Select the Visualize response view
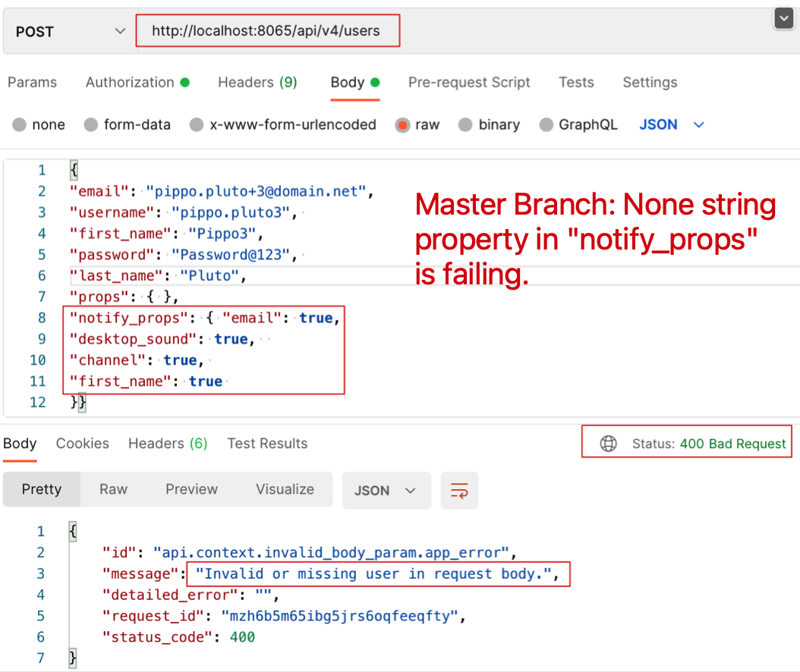The width and height of the screenshot is (800, 672). click(x=285, y=489)
